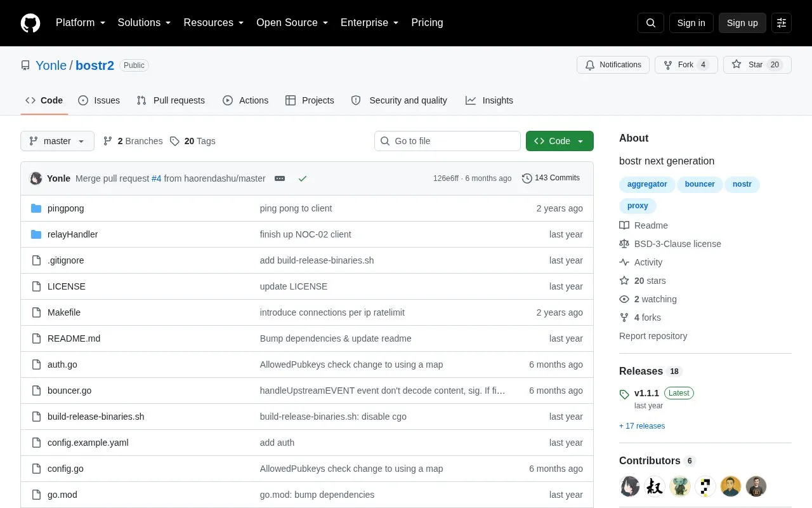812x508 pixels.
Task: Click the relayHandler folder icon
Action: [36, 234]
